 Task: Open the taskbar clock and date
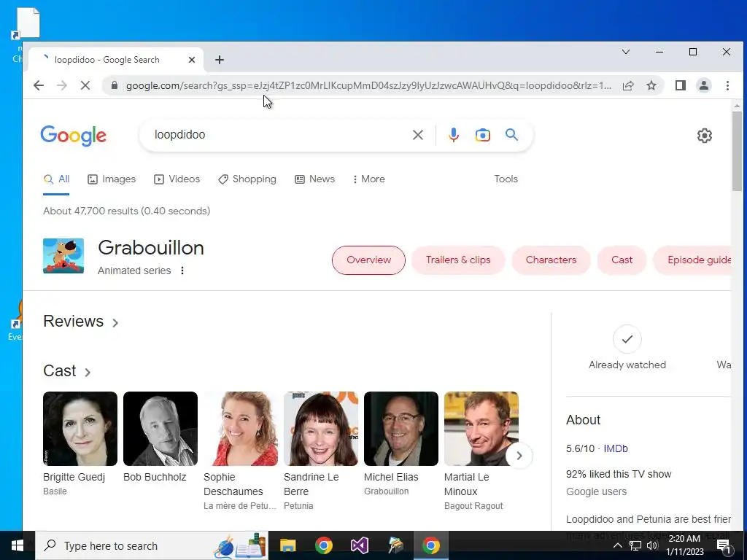click(x=684, y=545)
